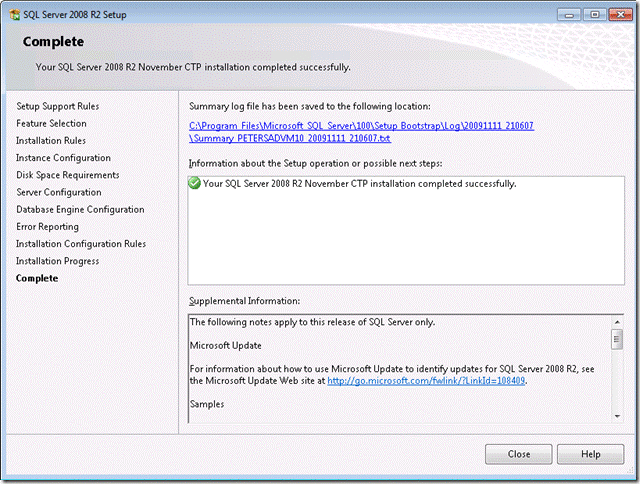The width and height of the screenshot is (640, 484).
Task: Select the Installation Rules step
Action: [51, 140]
